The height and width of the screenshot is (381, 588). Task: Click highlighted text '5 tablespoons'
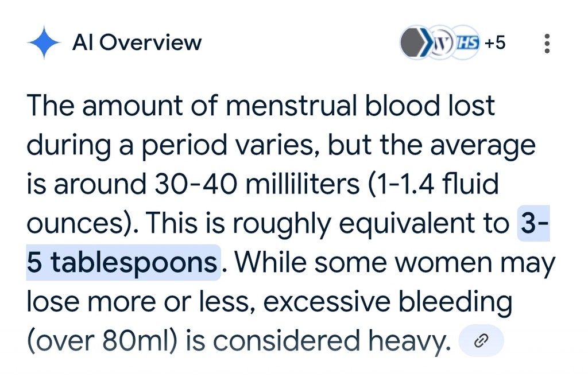[122, 262]
